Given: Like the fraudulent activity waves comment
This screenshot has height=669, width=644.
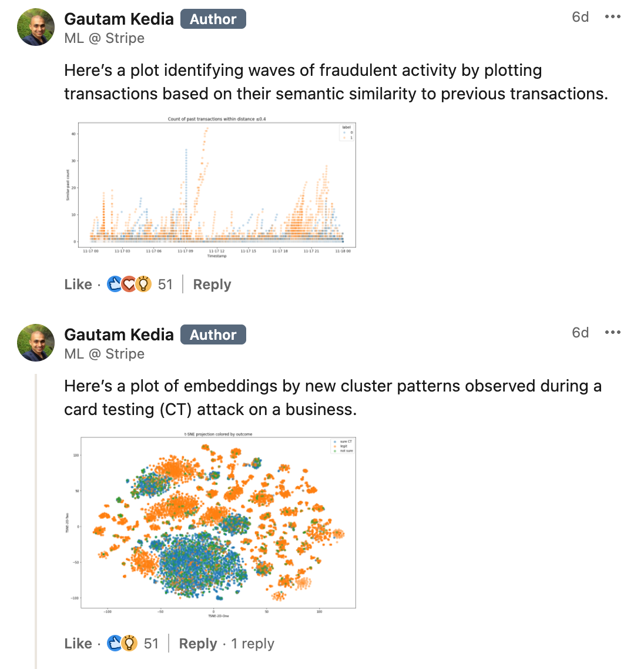Looking at the screenshot, I should 78,285.
